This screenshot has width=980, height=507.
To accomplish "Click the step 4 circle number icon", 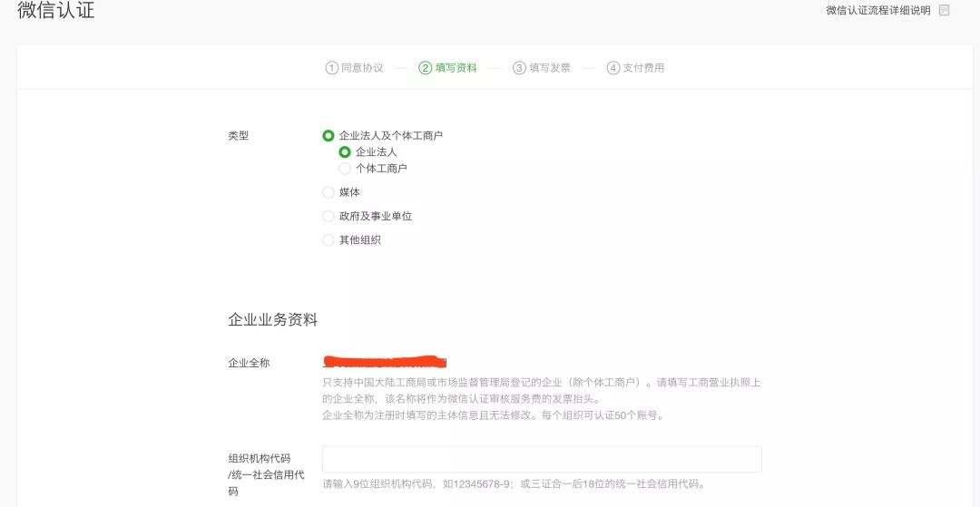I will pos(612,68).
